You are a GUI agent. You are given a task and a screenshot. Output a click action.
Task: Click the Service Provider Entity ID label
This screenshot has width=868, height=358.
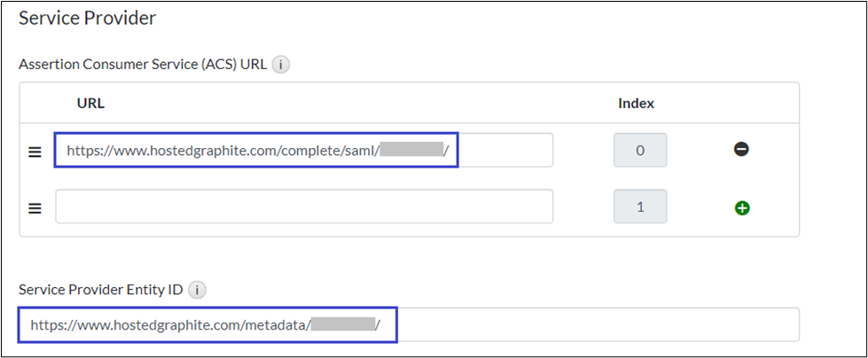101,289
